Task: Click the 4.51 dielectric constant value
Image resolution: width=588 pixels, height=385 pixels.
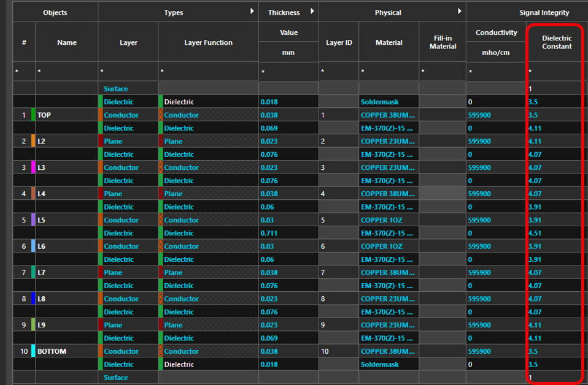Action: pyautogui.click(x=535, y=233)
